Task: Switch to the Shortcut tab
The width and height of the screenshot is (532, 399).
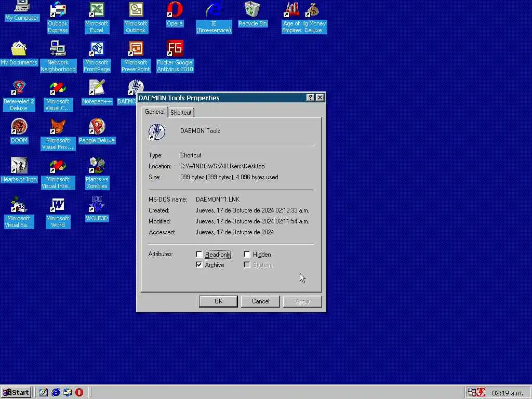Action: coord(181,113)
